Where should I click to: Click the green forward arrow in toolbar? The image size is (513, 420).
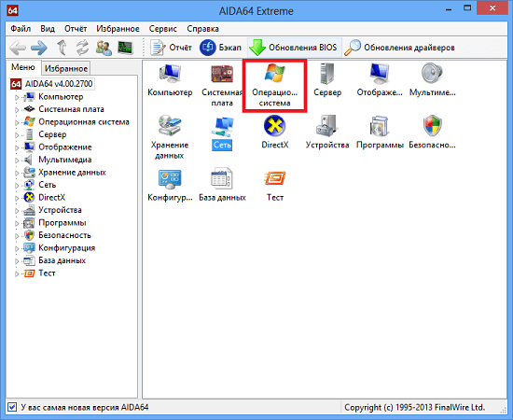click(x=39, y=48)
